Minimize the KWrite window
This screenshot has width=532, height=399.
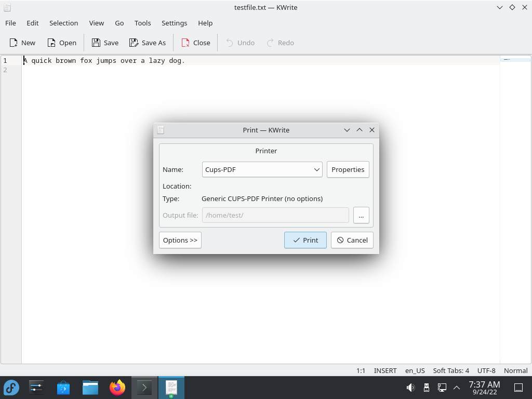point(500,7)
